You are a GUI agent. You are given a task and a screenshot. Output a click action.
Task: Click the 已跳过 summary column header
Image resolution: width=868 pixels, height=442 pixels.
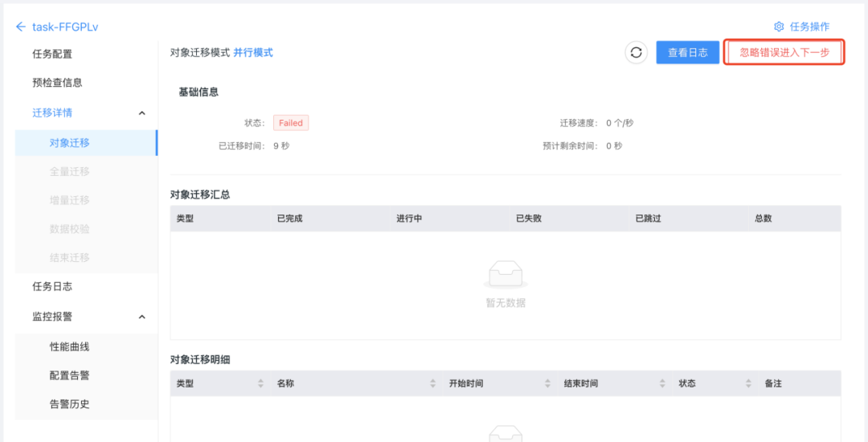tap(649, 219)
